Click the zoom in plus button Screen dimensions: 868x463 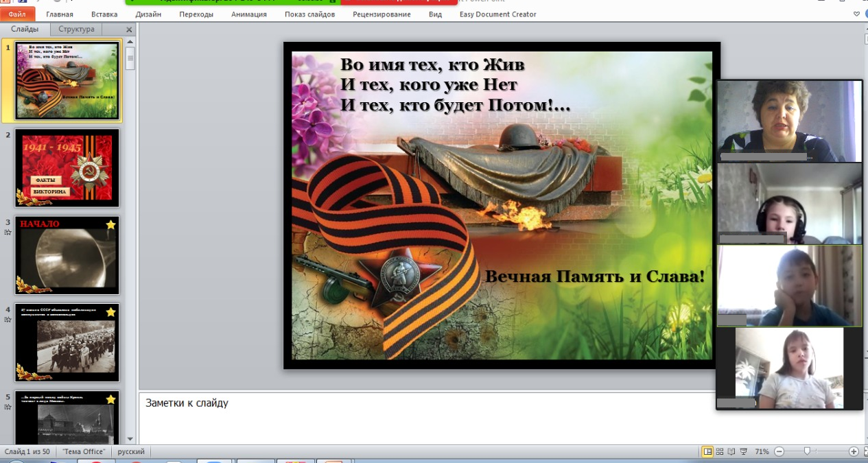(x=854, y=451)
